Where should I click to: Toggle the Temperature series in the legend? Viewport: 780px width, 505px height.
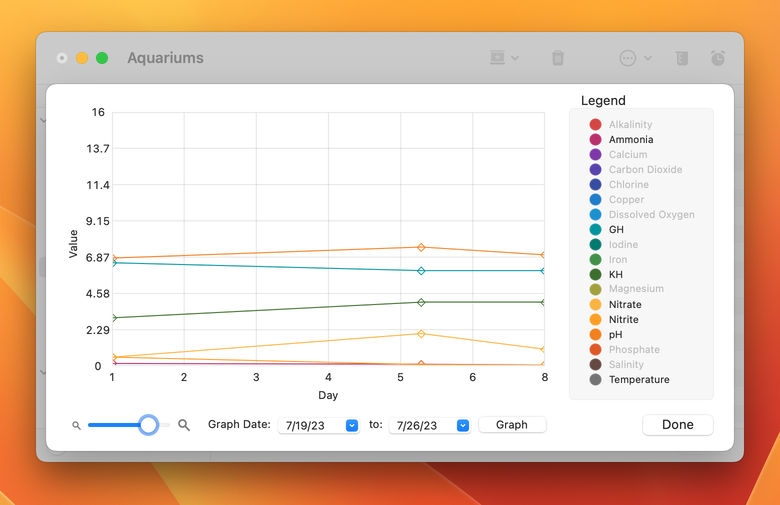(x=639, y=380)
